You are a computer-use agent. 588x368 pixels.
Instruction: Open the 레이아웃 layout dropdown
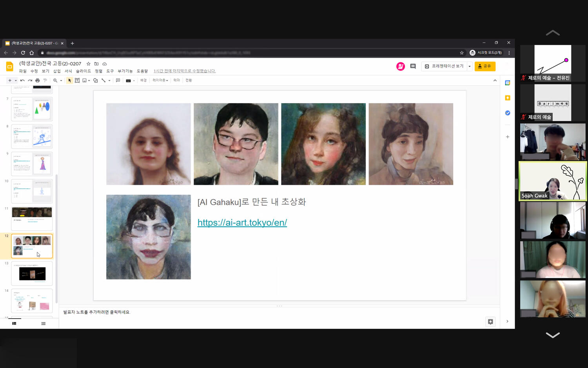coord(160,80)
